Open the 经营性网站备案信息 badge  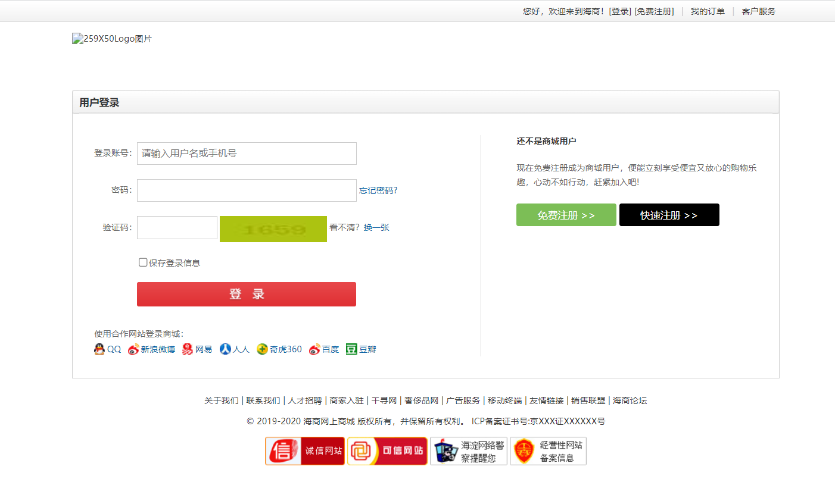548,451
